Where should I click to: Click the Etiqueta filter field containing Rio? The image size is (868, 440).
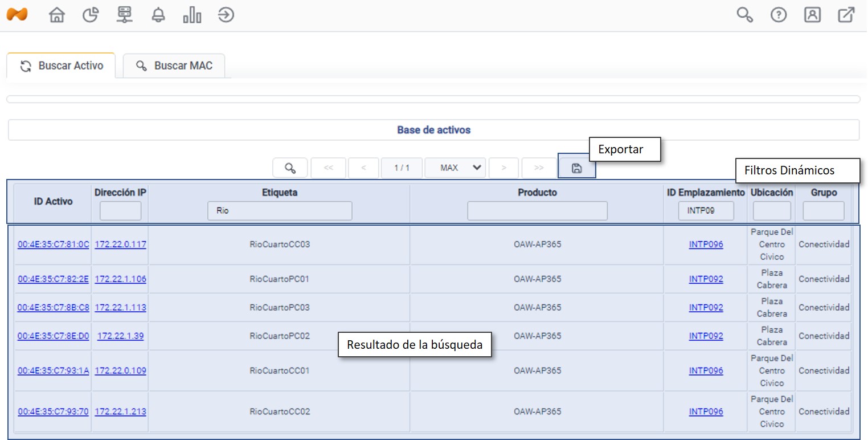point(280,211)
